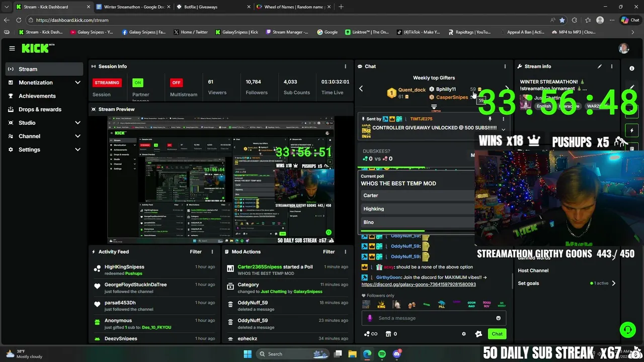The height and width of the screenshot is (362, 644).
Task: Open pinned message three-dot options
Action: (503, 119)
